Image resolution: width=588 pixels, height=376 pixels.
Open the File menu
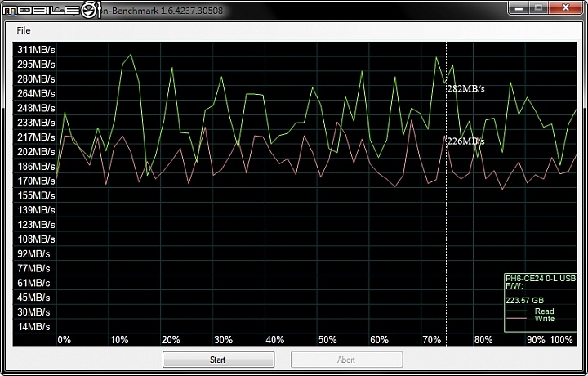(23, 30)
